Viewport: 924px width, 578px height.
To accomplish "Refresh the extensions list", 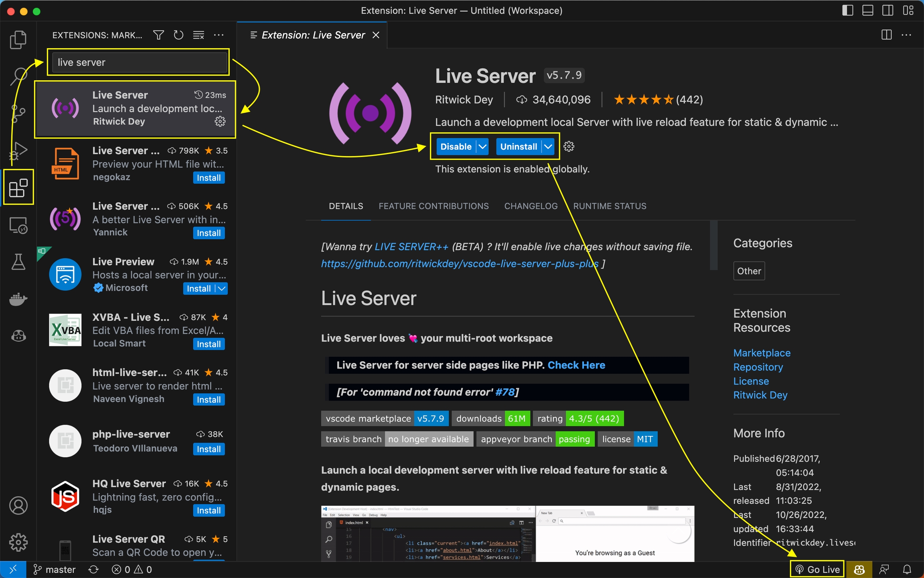I will click(178, 35).
